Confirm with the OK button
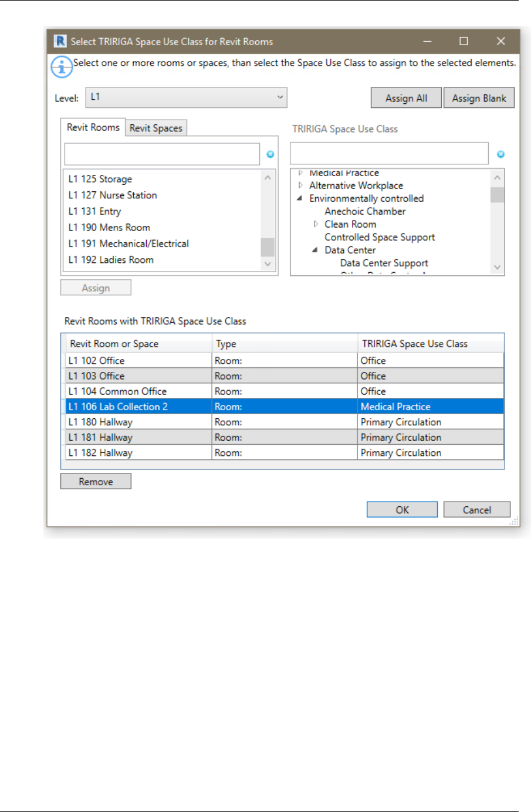The image size is (531, 812). (x=402, y=509)
